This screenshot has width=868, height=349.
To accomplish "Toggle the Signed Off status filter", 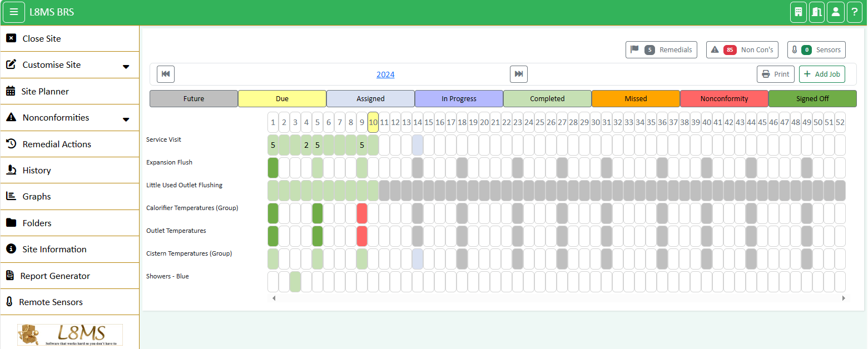I will [812, 99].
